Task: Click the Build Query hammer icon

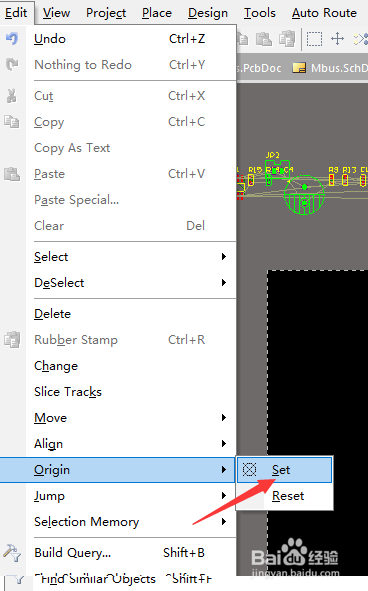Action: 12,553
